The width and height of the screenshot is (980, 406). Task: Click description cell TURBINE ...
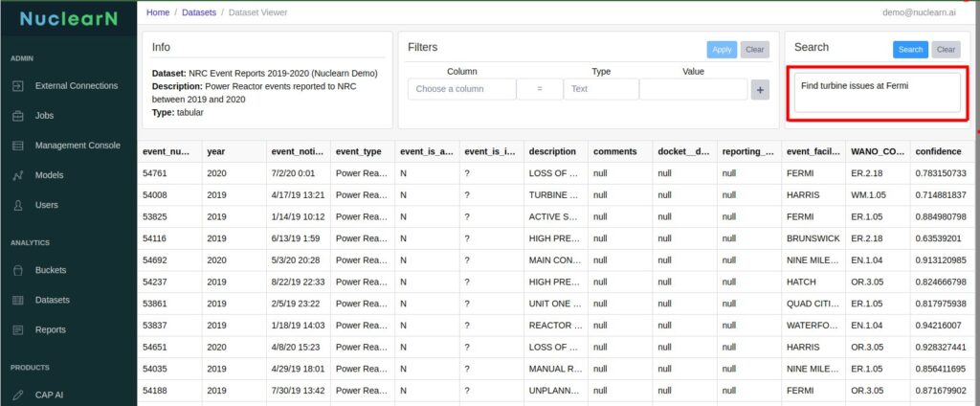pyautogui.click(x=556, y=195)
